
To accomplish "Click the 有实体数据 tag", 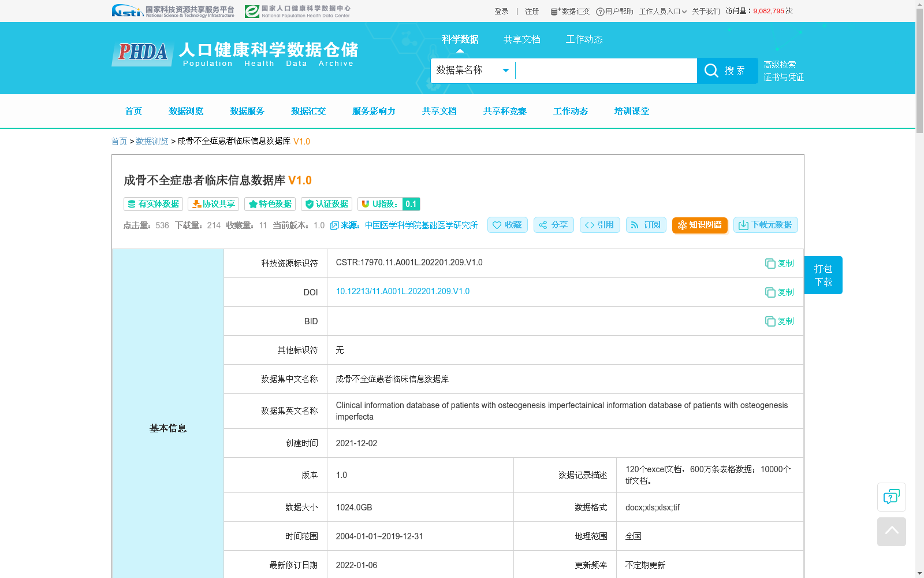I will tap(153, 204).
